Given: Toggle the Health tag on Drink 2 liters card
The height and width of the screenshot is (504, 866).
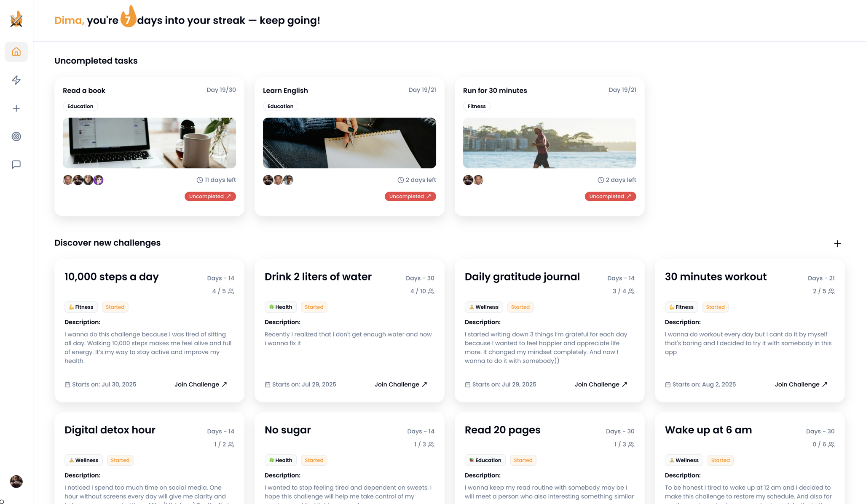Looking at the screenshot, I should coord(280,307).
